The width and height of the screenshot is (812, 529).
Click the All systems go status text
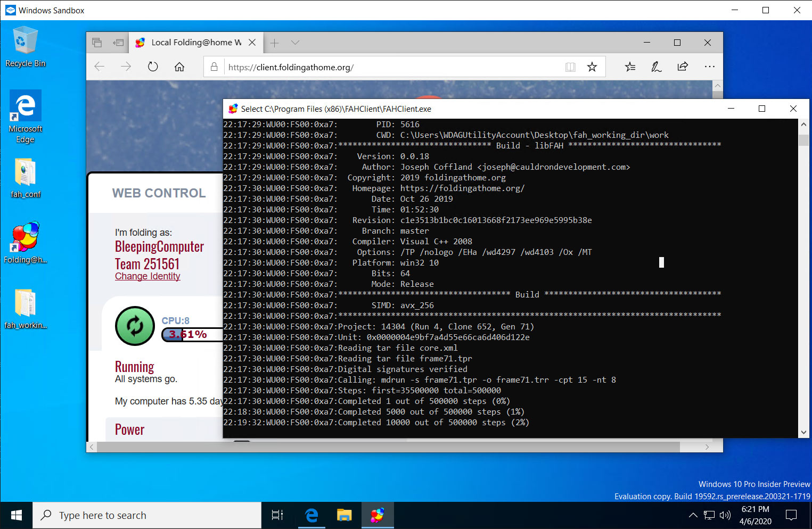pos(146,379)
